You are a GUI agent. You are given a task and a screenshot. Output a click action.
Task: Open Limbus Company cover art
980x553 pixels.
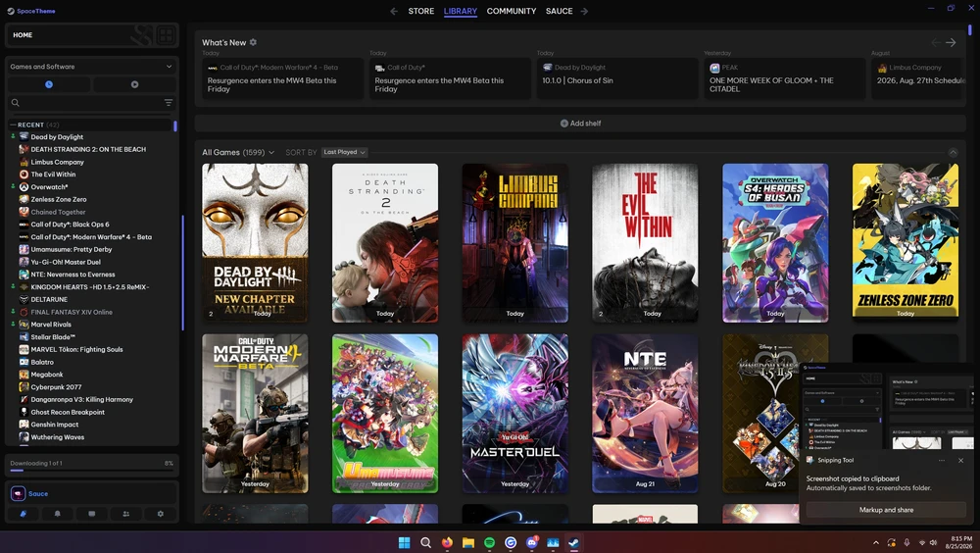(515, 243)
